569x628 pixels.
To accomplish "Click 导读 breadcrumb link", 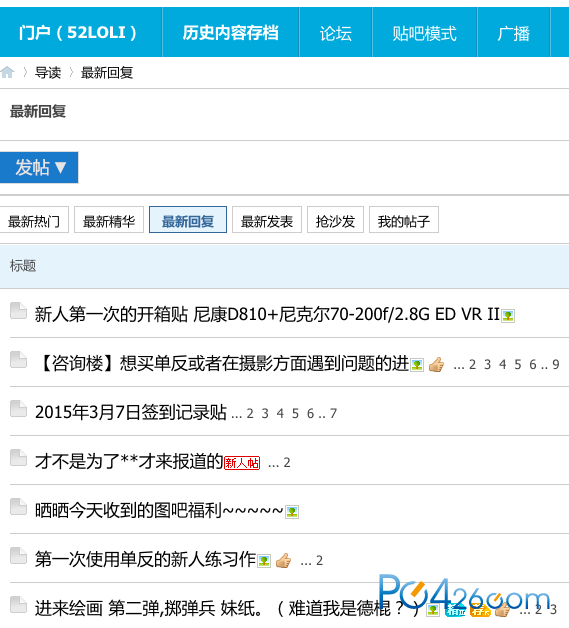I will point(48,72).
